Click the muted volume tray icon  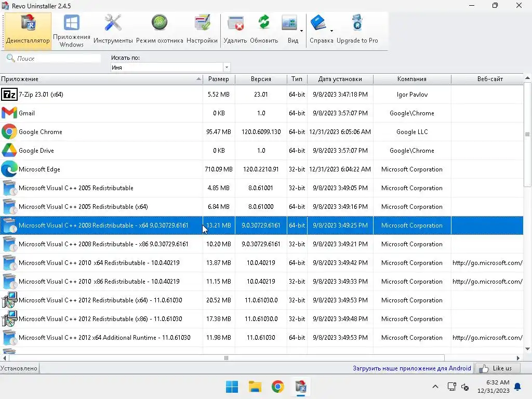(x=465, y=387)
